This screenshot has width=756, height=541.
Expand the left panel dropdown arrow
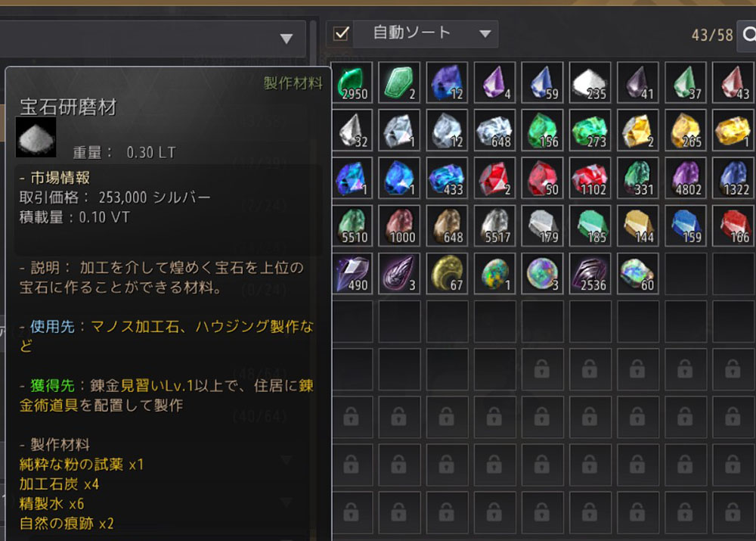(287, 39)
